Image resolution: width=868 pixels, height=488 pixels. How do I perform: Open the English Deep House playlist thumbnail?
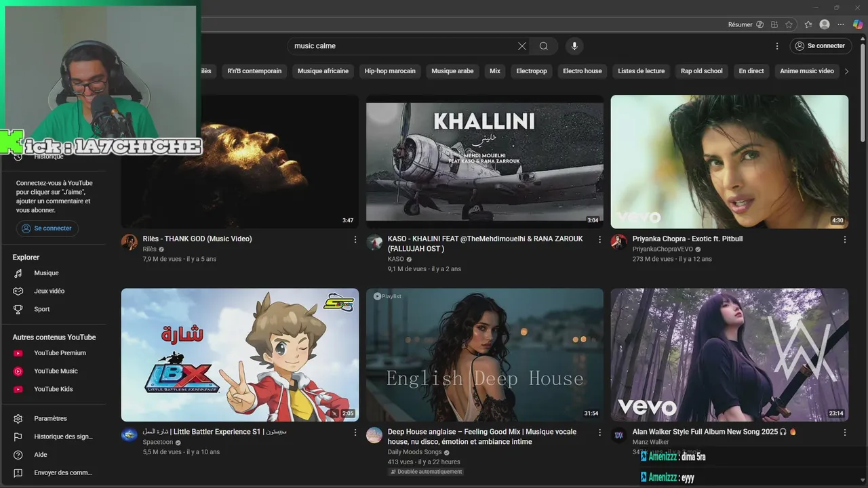click(x=485, y=355)
